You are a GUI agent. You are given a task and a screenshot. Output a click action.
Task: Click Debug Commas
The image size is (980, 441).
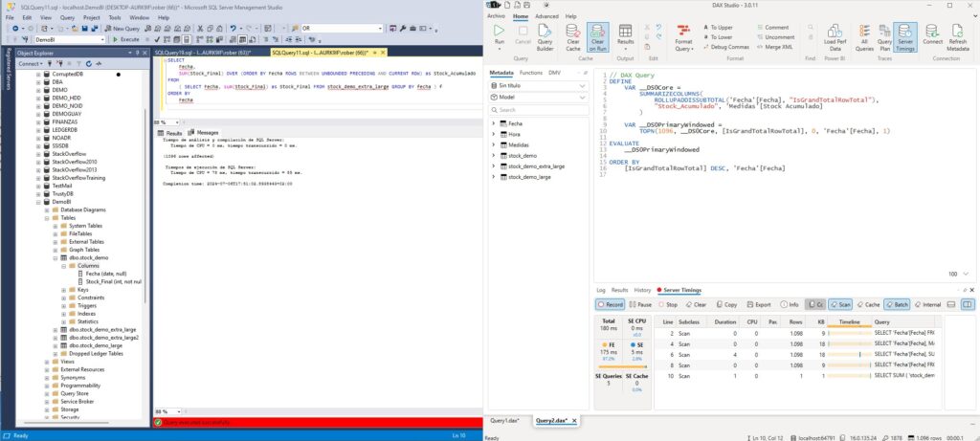(725, 46)
